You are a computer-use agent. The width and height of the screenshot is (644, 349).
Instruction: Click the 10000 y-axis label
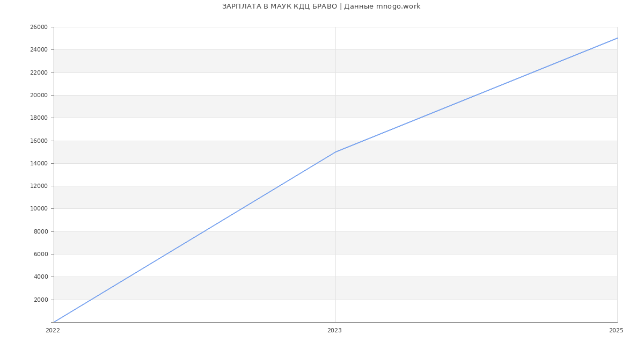(39, 209)
